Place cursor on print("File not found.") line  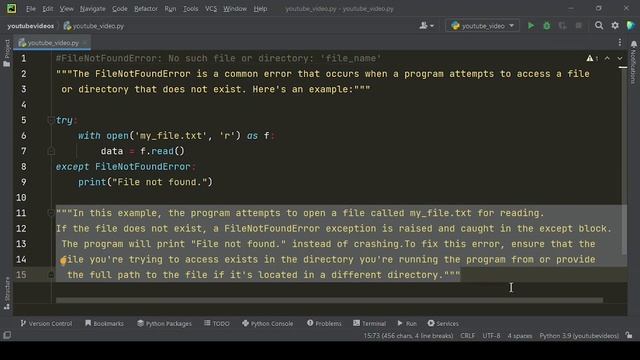pos(145,182)
